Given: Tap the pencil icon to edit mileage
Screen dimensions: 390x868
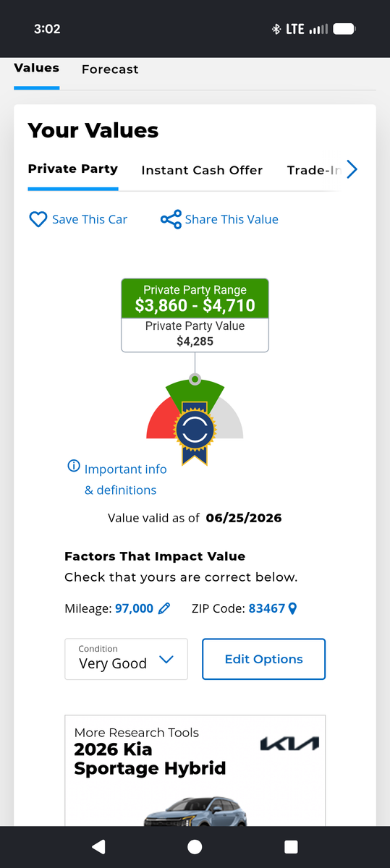Looking at the screenshot, I should click(164, 609).
